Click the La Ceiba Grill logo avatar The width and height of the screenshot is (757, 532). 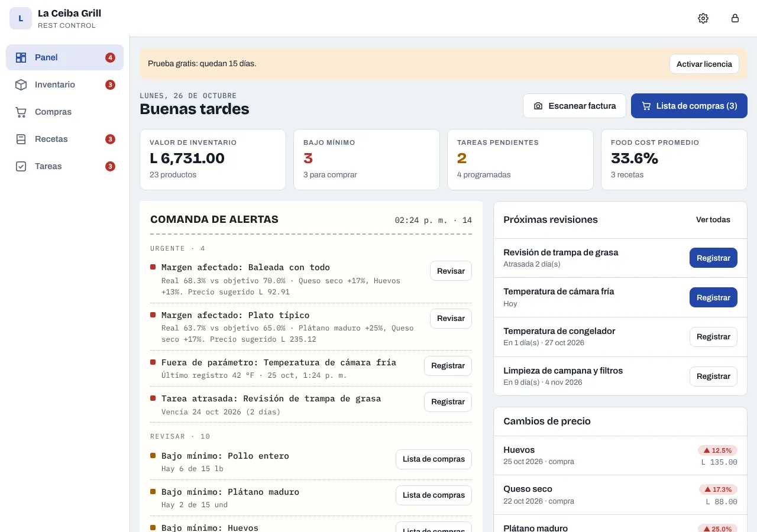pyautogui.click(x=21, y=18)
